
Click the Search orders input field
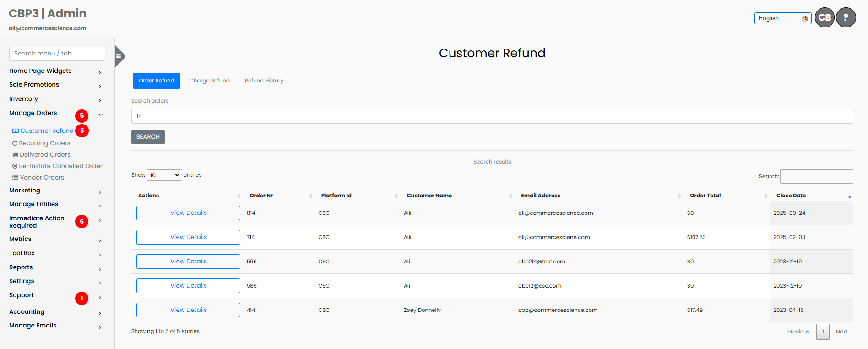(492, 116)
